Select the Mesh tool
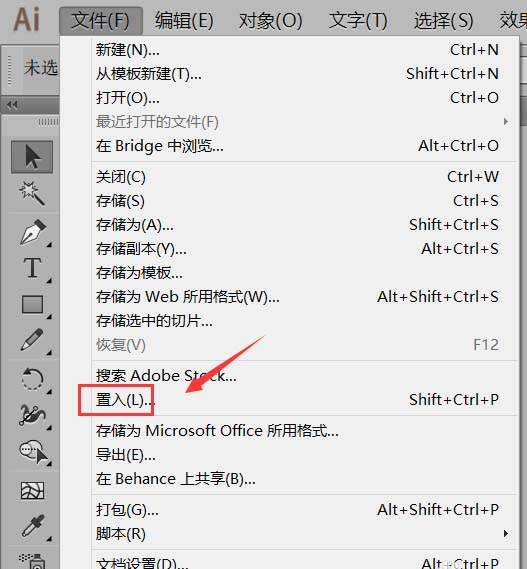The image size is (527, 569). (x=32, y=491)
